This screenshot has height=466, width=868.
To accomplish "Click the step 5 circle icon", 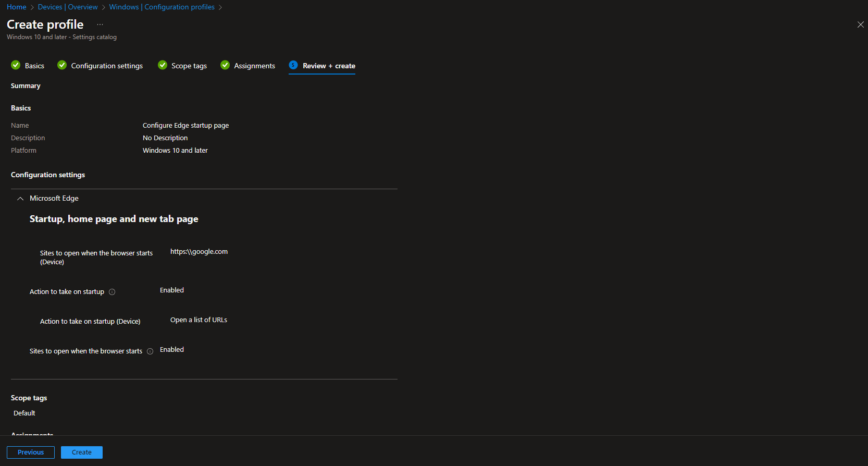I will point(293,65).
